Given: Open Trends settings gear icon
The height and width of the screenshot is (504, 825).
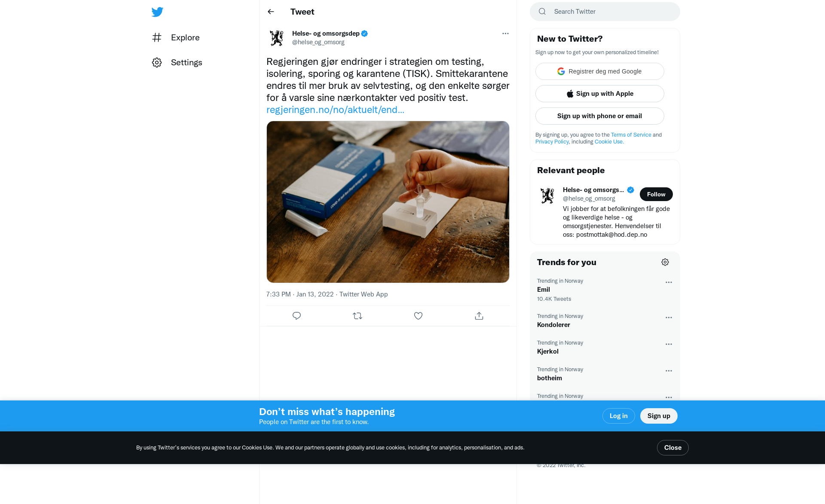Looking at the screenshot, I should (x=665, y=262).
